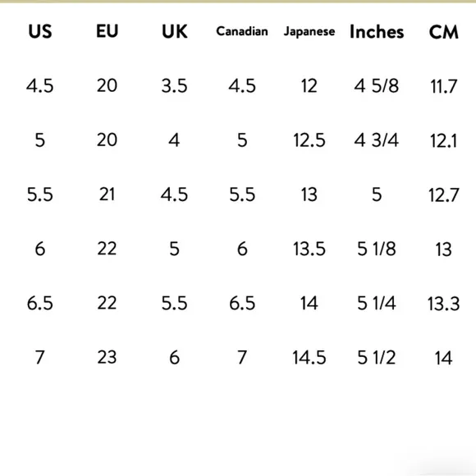Select the 4 3/4 inches cell
Screen dimensions: 476x476
377,140
